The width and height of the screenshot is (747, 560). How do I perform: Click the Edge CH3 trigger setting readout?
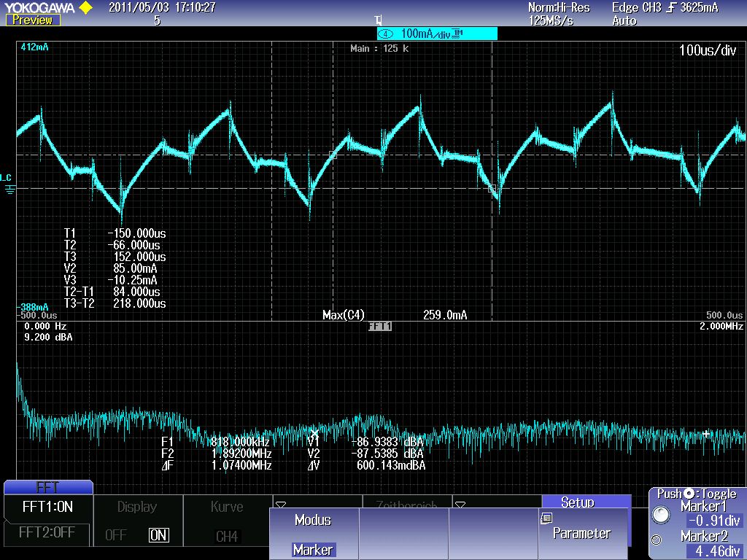[665, 7]
